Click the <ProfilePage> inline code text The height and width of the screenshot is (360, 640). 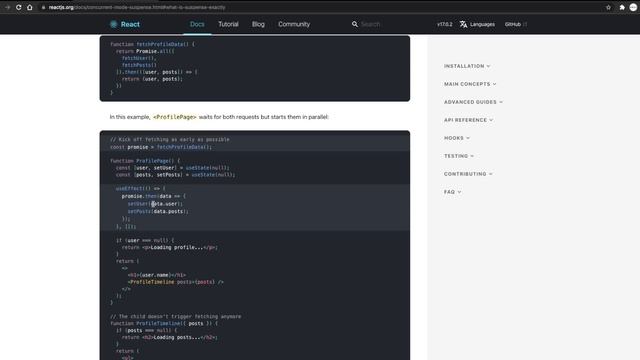(x=174, y=117)
